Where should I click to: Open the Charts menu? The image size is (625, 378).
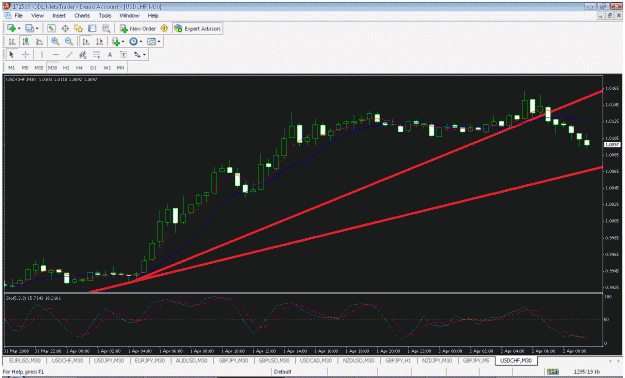pos(82,16)
